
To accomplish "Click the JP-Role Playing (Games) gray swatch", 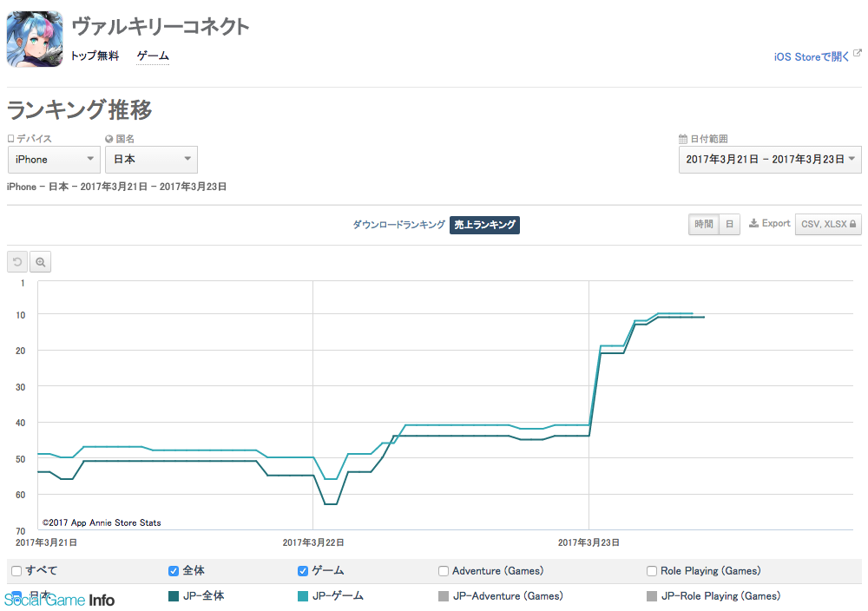I will [652, 596].
